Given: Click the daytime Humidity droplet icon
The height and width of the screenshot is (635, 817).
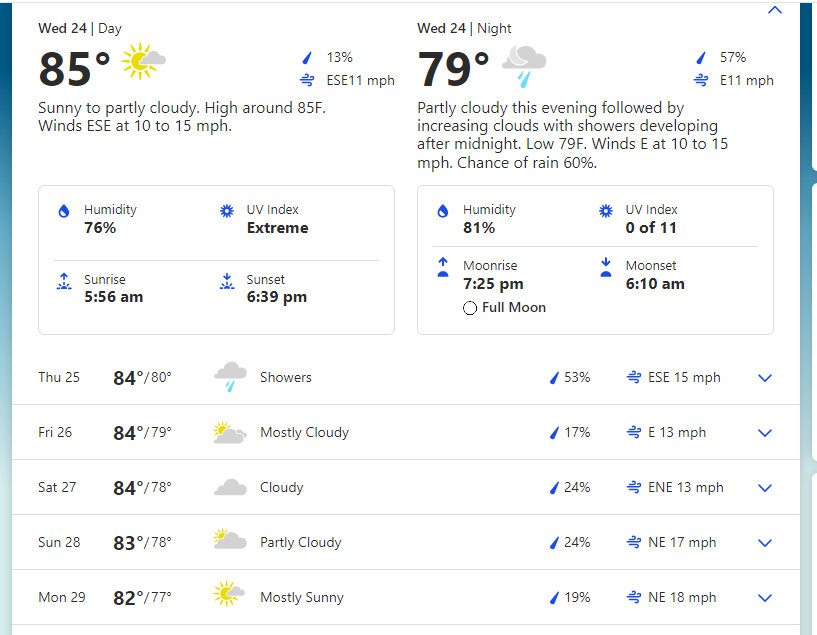Looking at the screenshot, I should (64, 211).
